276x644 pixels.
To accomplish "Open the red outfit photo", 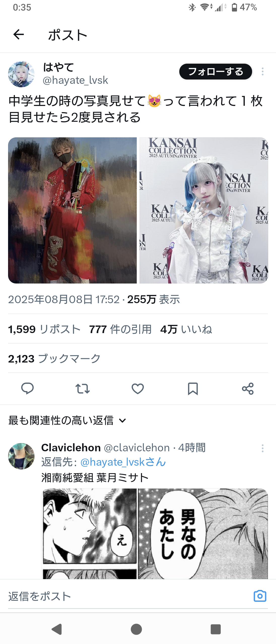I will pos(72,210).
